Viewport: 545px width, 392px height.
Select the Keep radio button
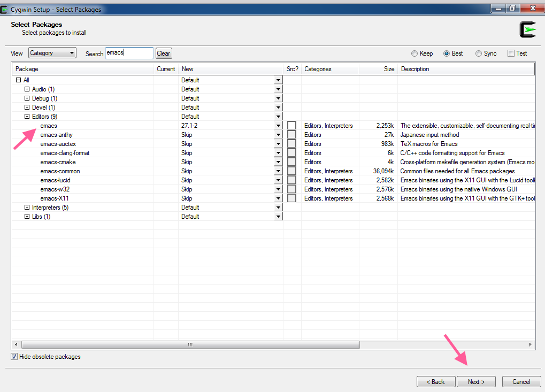pos(414,53)
